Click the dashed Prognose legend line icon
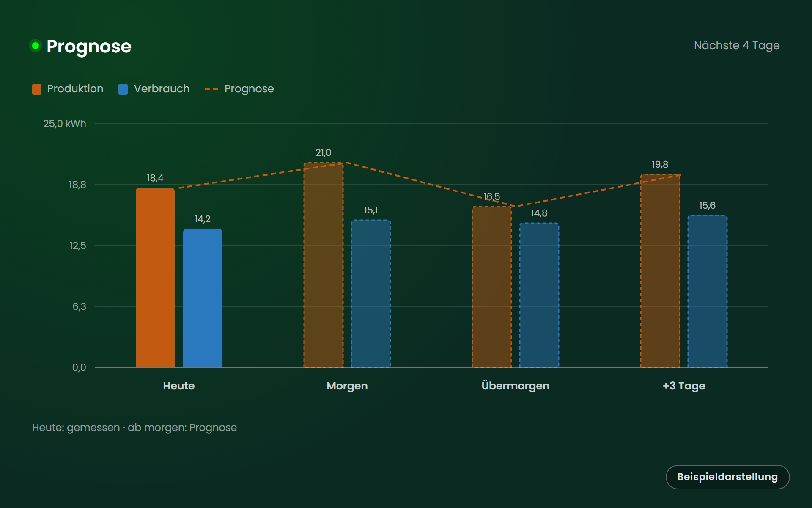The width and height of the screenshot is (812, 508). pyautogui.click(x=211, y=89)
